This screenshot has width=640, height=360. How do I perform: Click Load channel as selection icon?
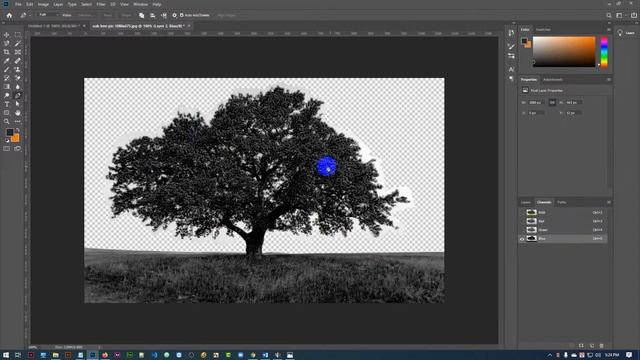pyautogui.click(x=571, y=345)
